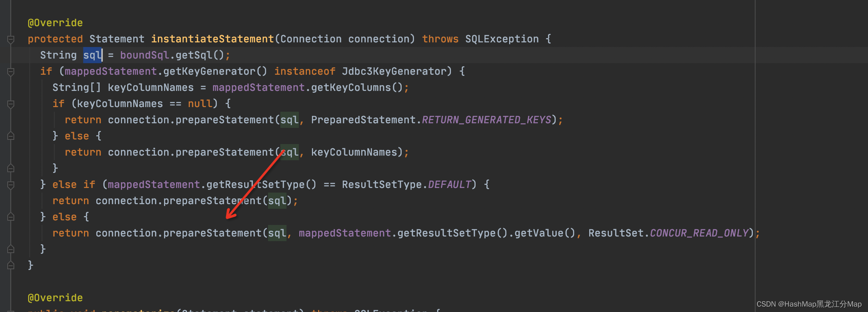The image size is (868, 312).
Task: Click 'connection' parameter name in method signature
Action: (379, 39)
